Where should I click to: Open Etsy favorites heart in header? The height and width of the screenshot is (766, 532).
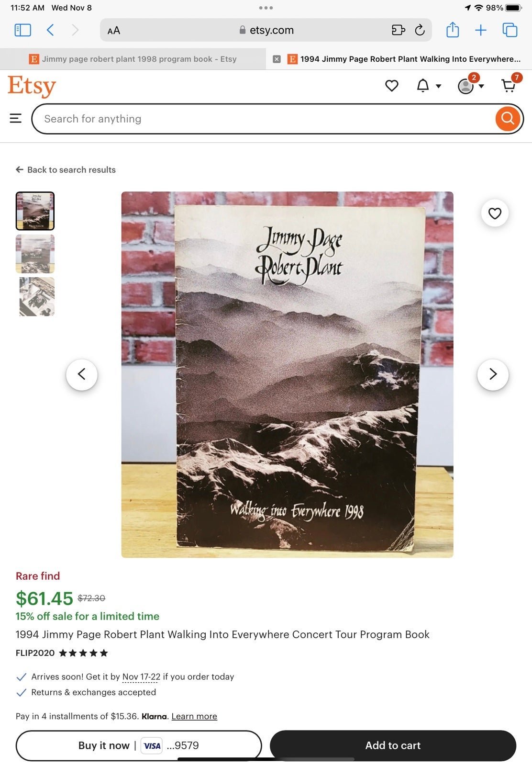click(392, 86)
